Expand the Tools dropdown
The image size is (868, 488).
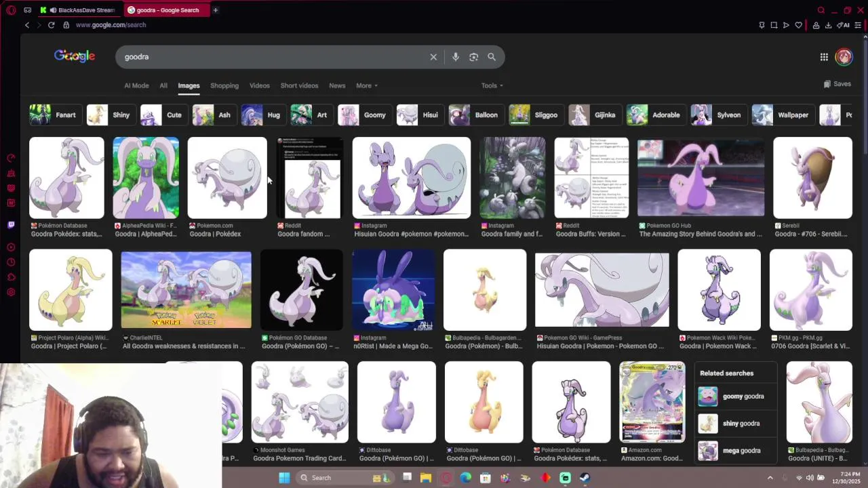click(x=492, y=85)
